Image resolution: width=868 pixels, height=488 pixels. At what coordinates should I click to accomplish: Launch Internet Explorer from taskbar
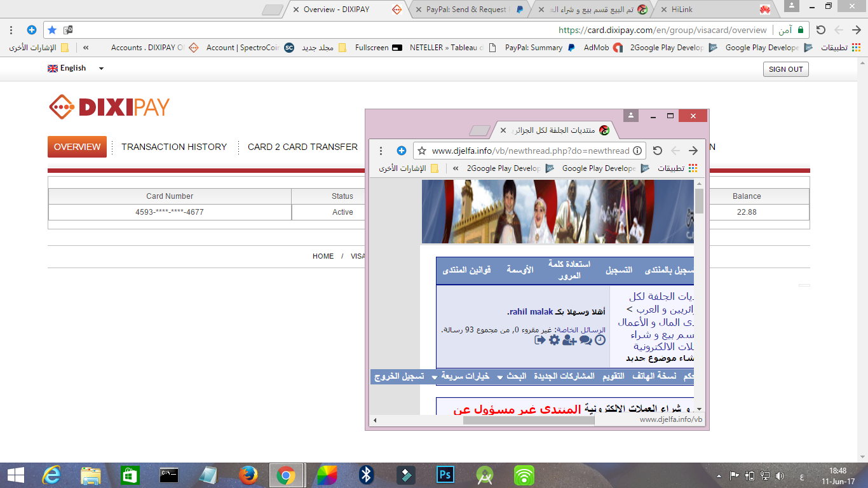coord(51,475)
